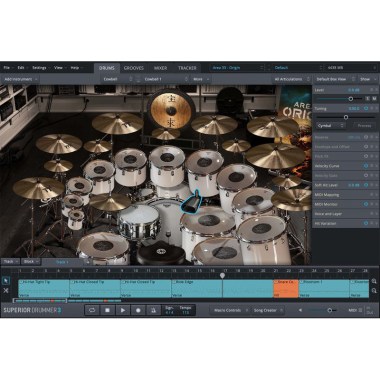This screenshot has width=380, height=380.
Task: Open the All Articulations dropdown
Action: point(292,79)
